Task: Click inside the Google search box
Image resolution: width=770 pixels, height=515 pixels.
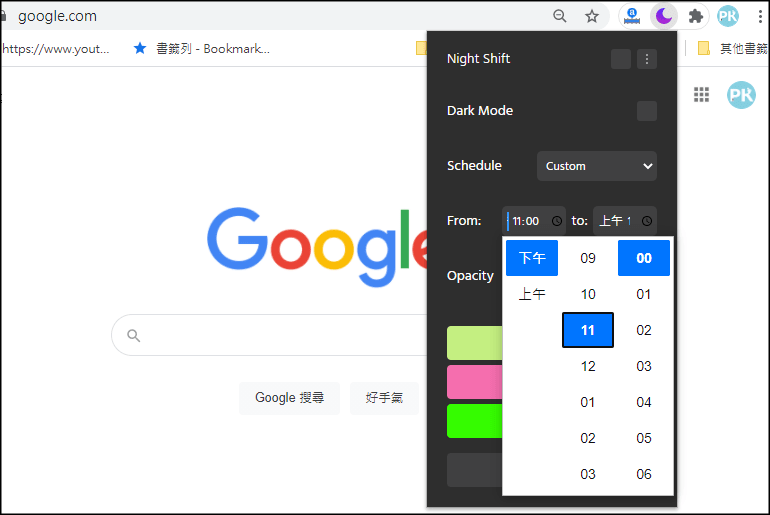Action: point(269,335)
